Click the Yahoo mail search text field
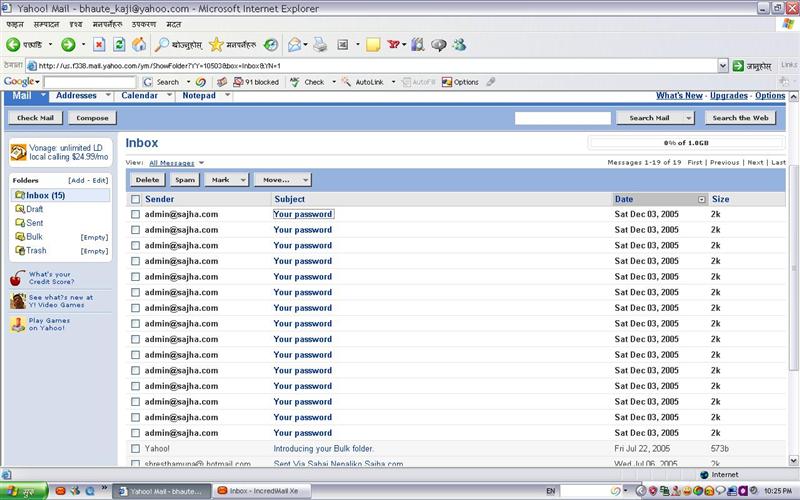This screenshot has width=800, height=500. tap(562, 118)
